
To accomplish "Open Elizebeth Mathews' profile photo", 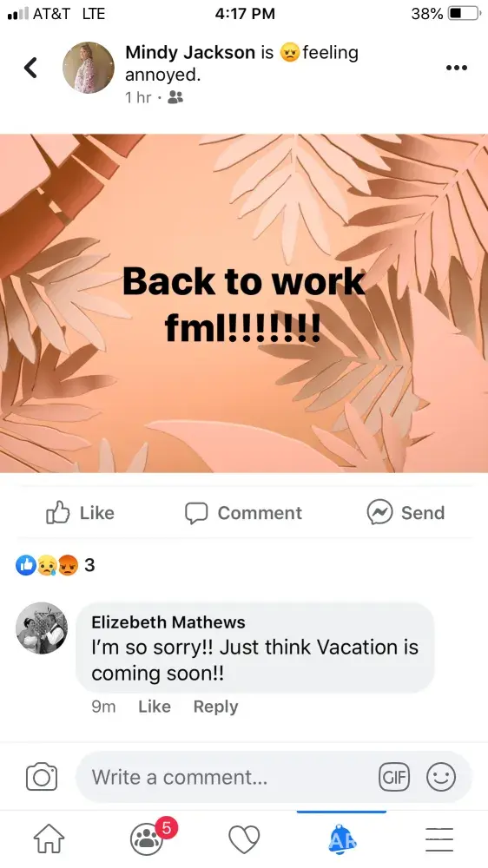I will [x=42, y=628].
